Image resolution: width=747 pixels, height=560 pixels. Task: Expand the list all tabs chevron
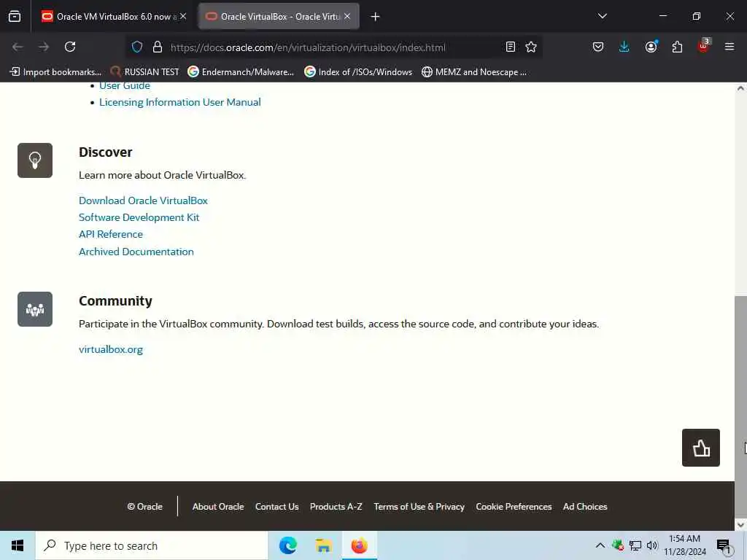coord(602,16)
